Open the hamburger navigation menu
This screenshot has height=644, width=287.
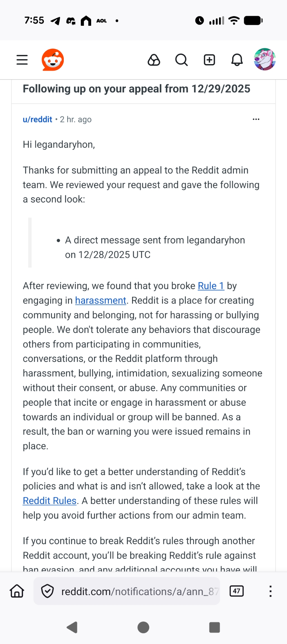pos(22,60)
